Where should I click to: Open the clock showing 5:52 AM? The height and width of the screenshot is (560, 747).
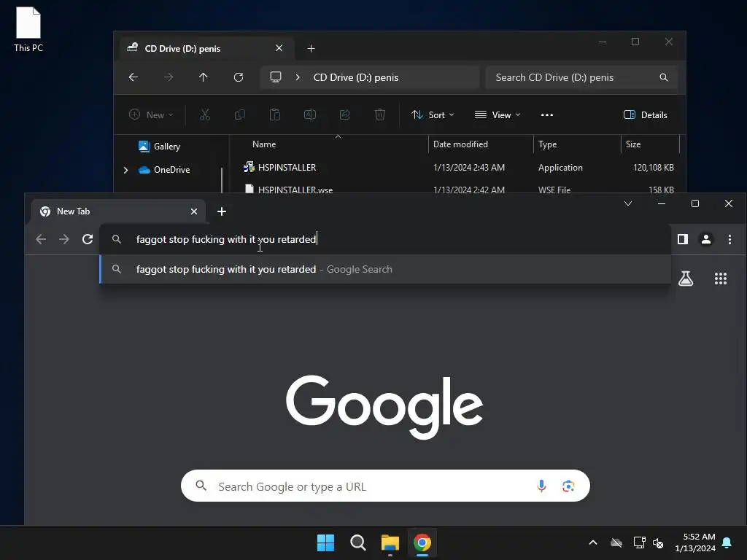click(695, 542)
